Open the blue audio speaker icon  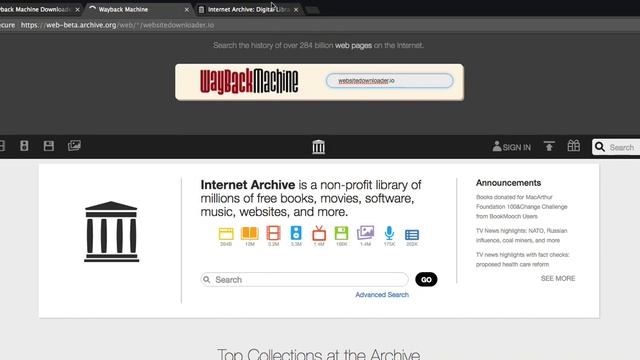tap(296, 233)
